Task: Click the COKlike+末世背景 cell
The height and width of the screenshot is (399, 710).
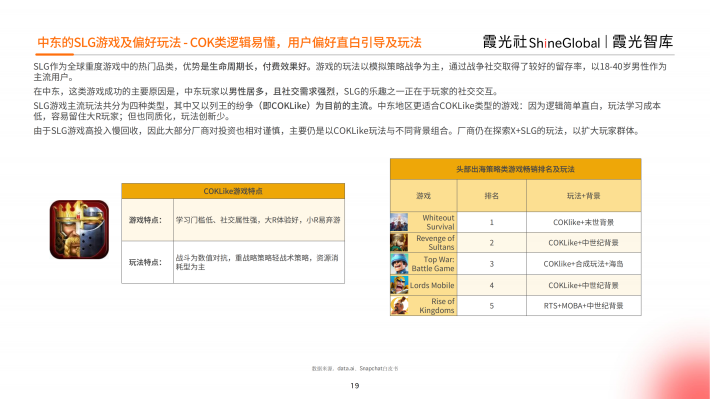Action: click(584, 222)
